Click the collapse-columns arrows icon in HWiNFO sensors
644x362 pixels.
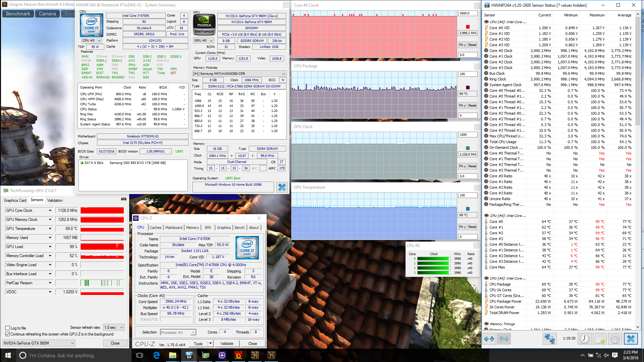pyautogui.click(x=504, y=339)
